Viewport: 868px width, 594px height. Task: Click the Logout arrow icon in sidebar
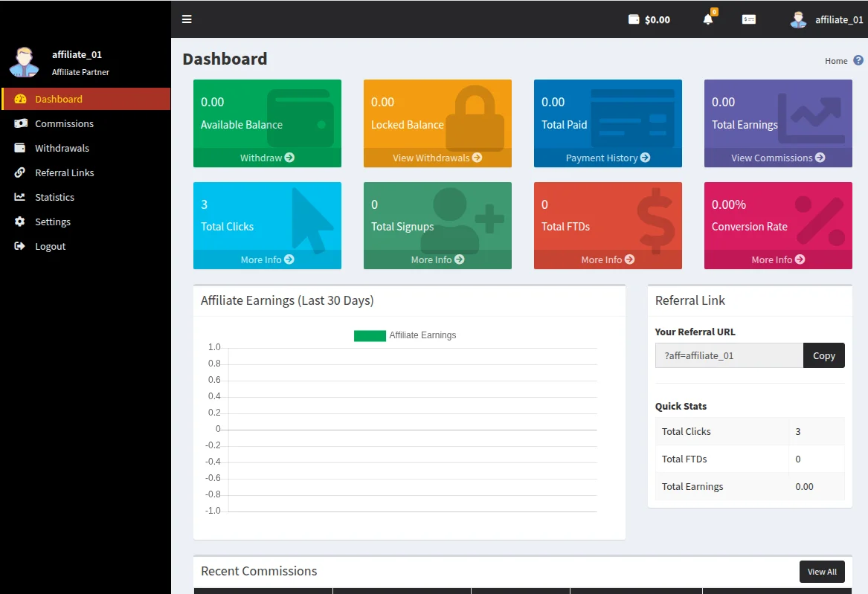20,246
